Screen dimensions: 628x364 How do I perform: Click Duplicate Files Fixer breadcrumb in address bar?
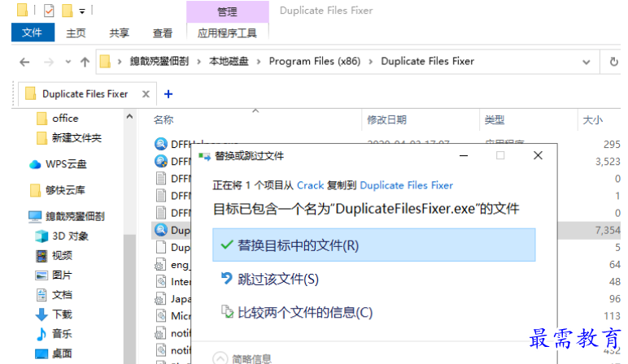pyautogui.click(x=427, y=61)
